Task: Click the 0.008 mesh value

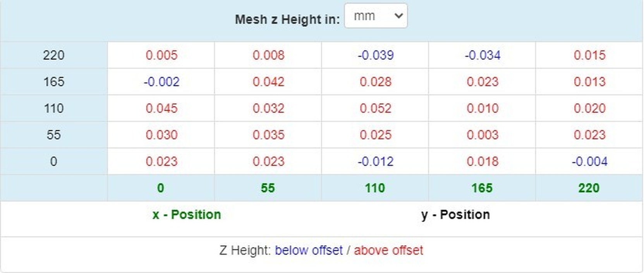Action: click(268, 55)
